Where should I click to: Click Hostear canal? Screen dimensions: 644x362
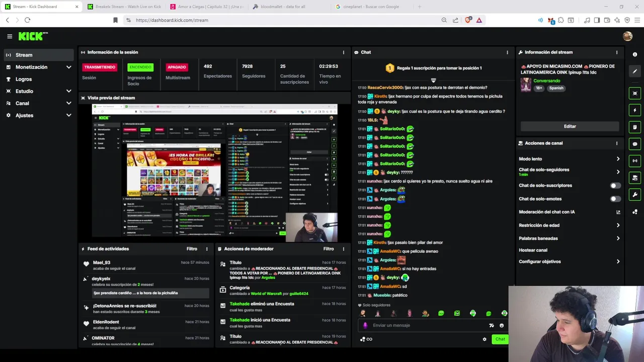coord(533,250)
